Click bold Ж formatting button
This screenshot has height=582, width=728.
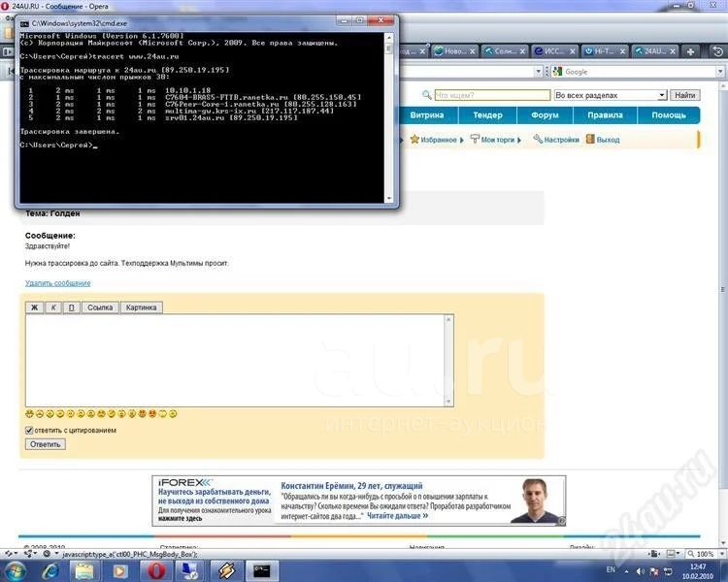[x=34, y=307]
